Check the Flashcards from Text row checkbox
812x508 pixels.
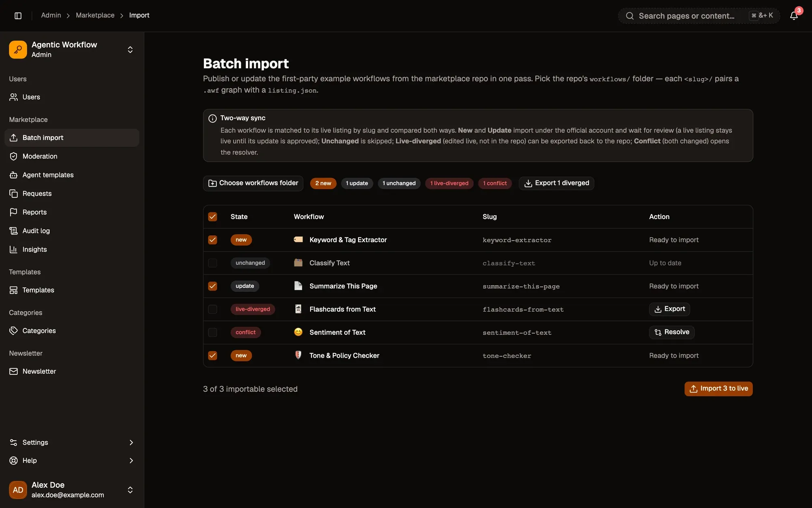click(x=212, y=309)
